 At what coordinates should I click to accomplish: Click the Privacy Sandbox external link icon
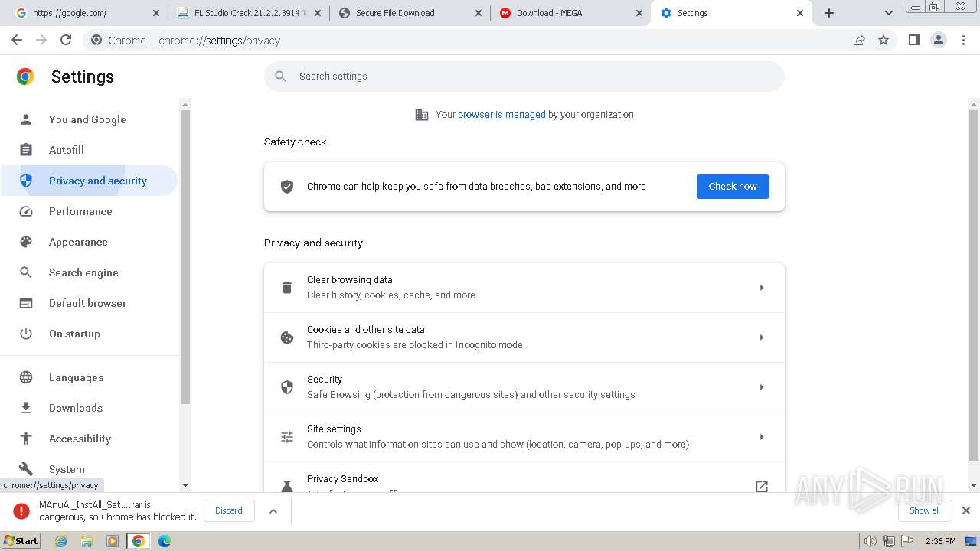click(762, 486)
